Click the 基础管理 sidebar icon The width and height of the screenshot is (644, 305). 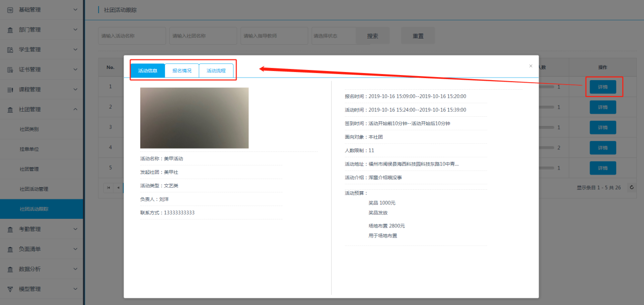pos(10,10)
